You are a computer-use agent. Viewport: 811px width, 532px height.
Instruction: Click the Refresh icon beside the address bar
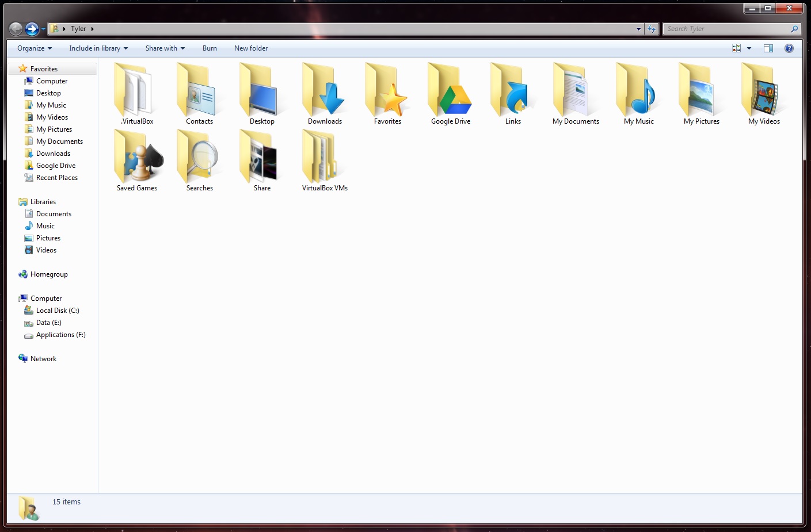pyautogui.click(x=651, y=28)
